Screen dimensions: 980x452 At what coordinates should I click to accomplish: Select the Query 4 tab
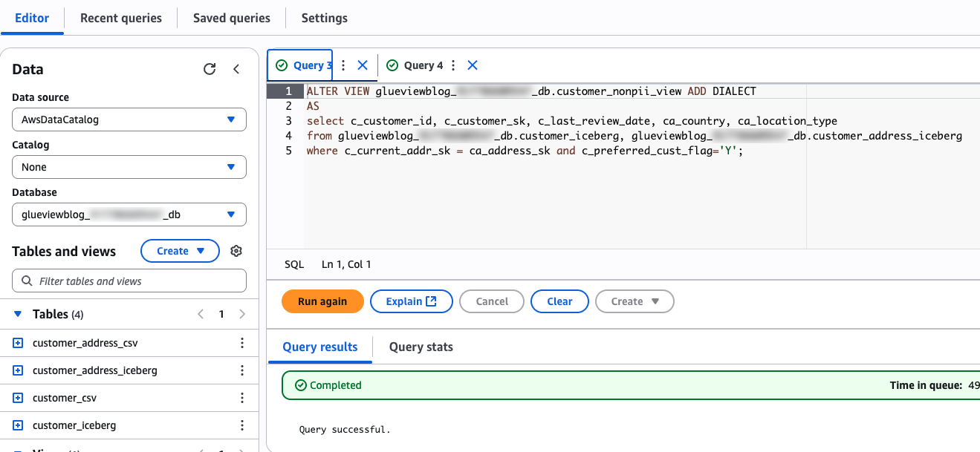point(414,65)
